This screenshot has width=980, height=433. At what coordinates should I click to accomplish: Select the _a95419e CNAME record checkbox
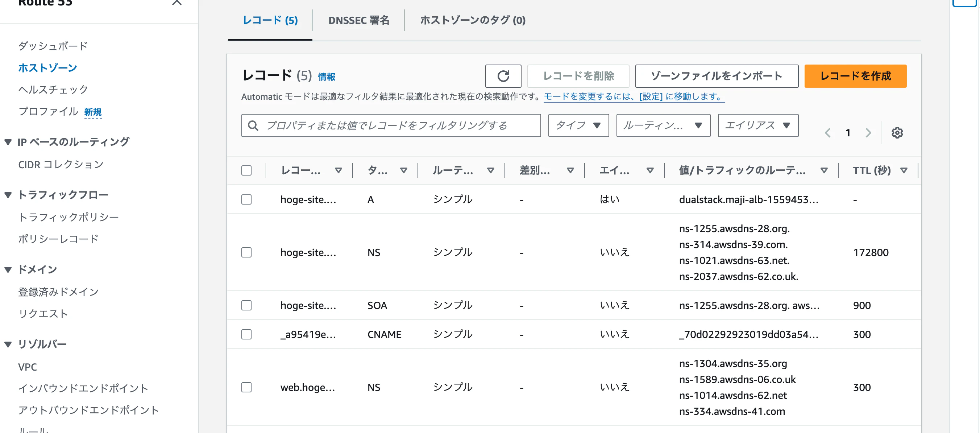point(246,334)
